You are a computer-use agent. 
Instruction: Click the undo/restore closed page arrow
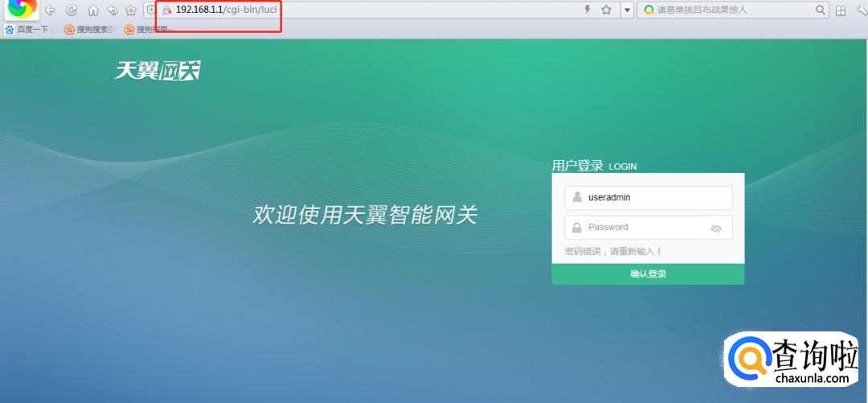pos(112,10)
